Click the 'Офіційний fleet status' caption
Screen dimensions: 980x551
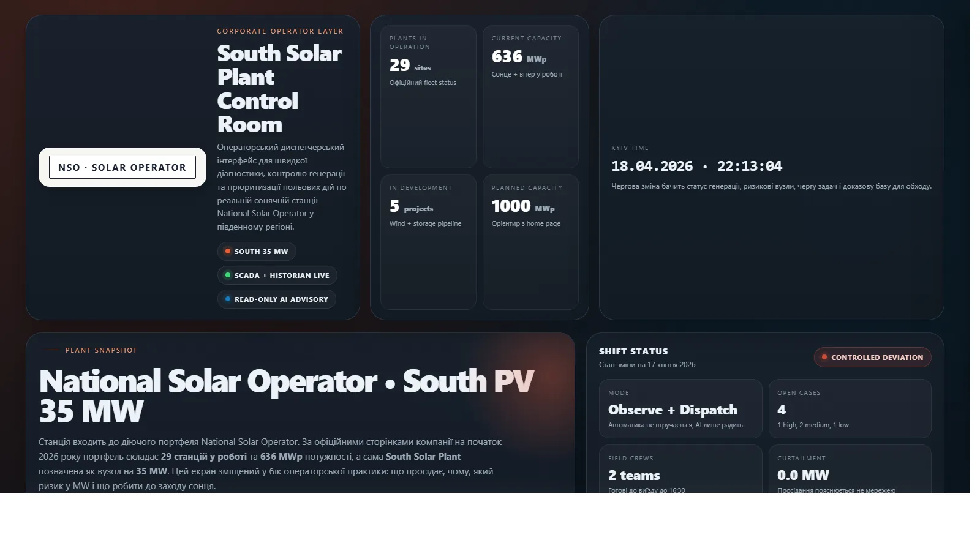(x=423, y=83)
